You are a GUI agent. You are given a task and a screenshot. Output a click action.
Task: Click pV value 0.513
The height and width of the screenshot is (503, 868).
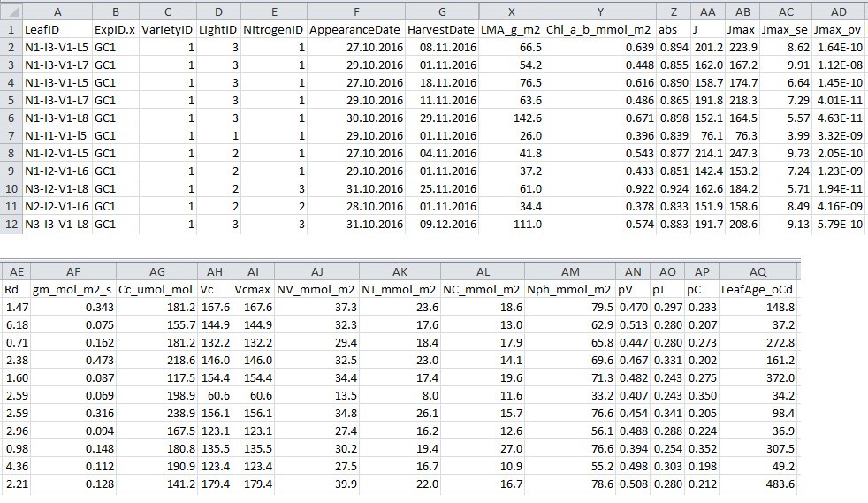coord(633,324)
